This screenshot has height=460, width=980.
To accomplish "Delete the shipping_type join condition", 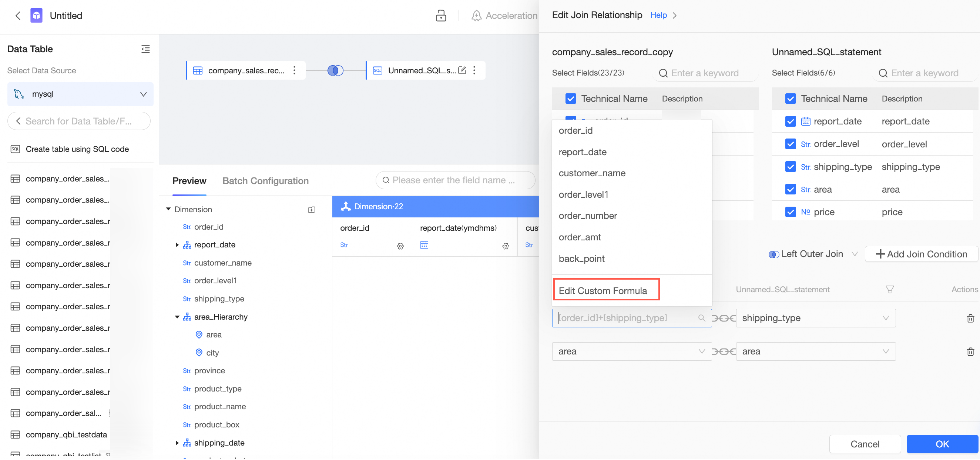I will (x=970, y=319).
